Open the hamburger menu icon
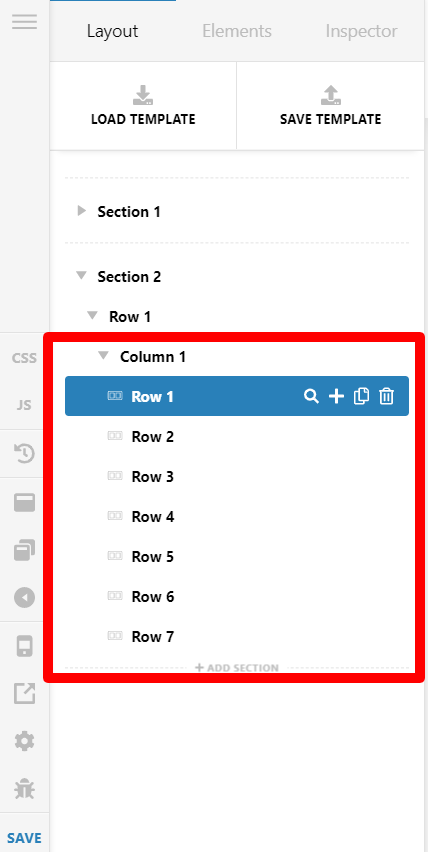 click(24, 22)
